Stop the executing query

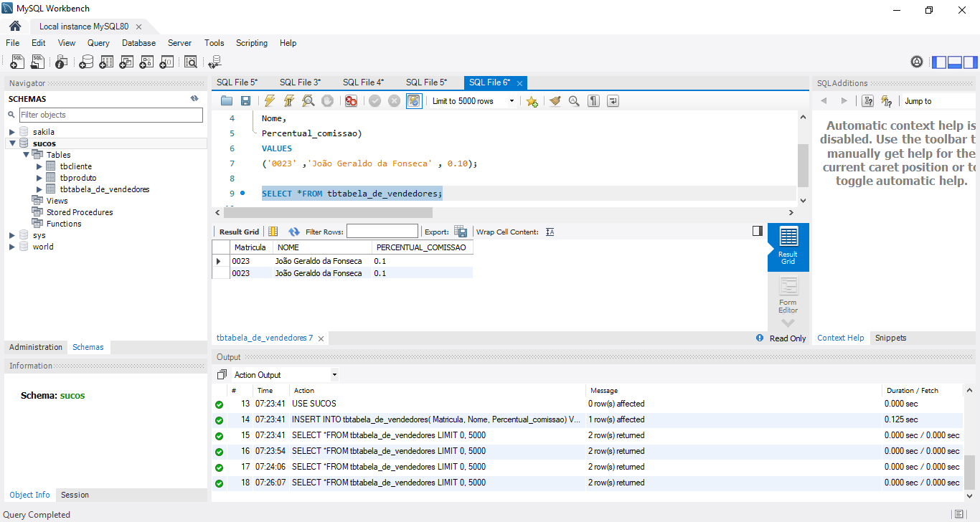point(327,101)
